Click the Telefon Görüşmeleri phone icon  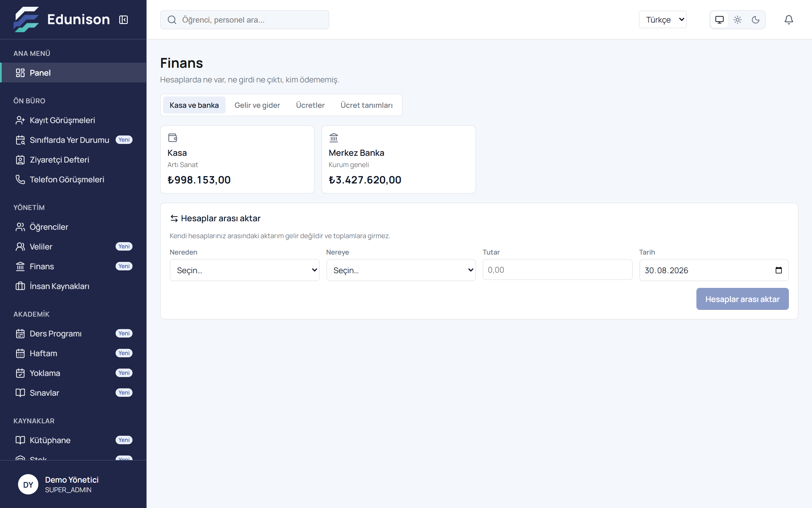[x=20, y=179]
